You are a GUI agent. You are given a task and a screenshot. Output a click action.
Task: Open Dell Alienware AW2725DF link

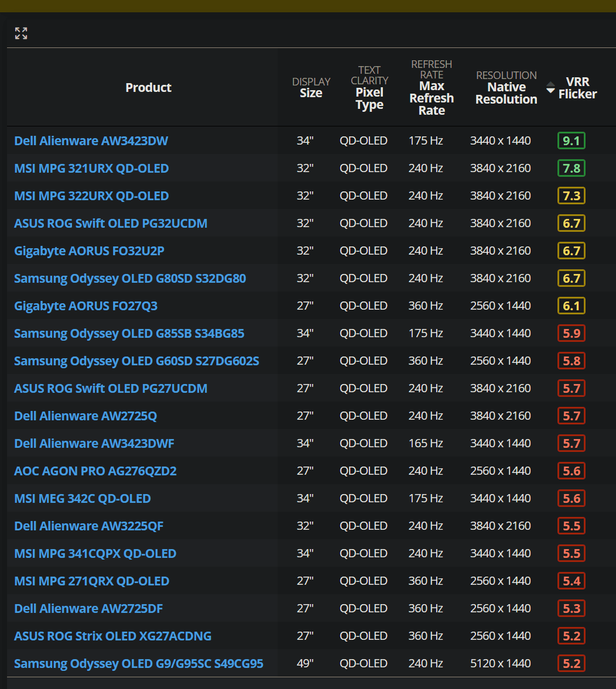coord(88,609)
